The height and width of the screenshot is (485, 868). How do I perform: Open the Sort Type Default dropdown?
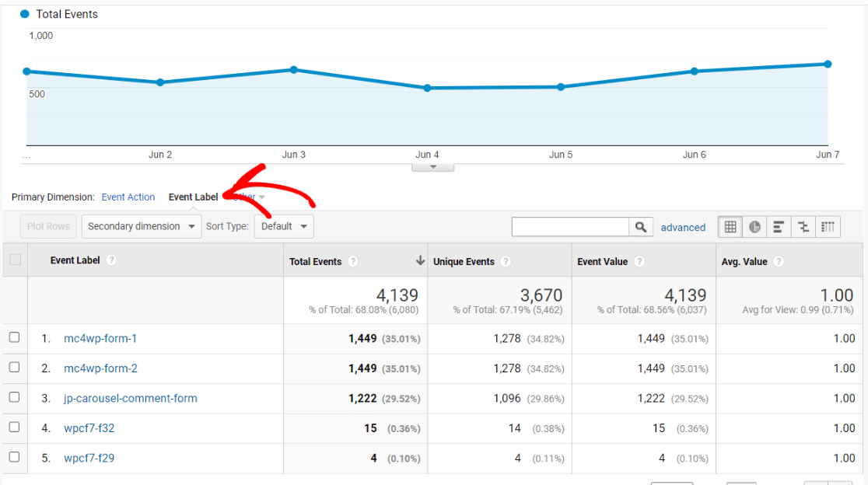[x=284, y=227]
